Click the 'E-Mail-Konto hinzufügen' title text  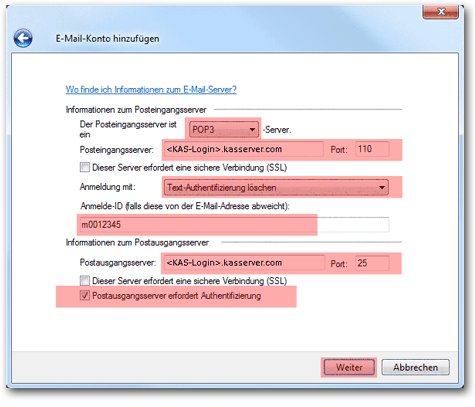click(x=107, y=39)
